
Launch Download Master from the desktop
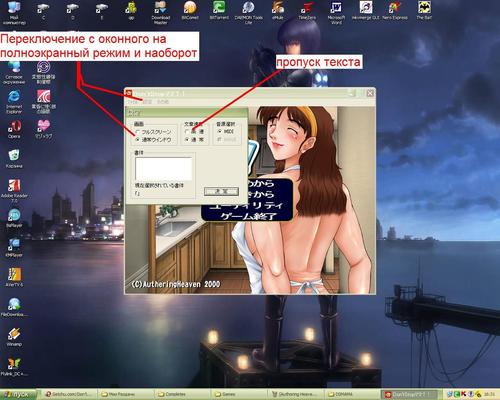(x=161, y=12)
